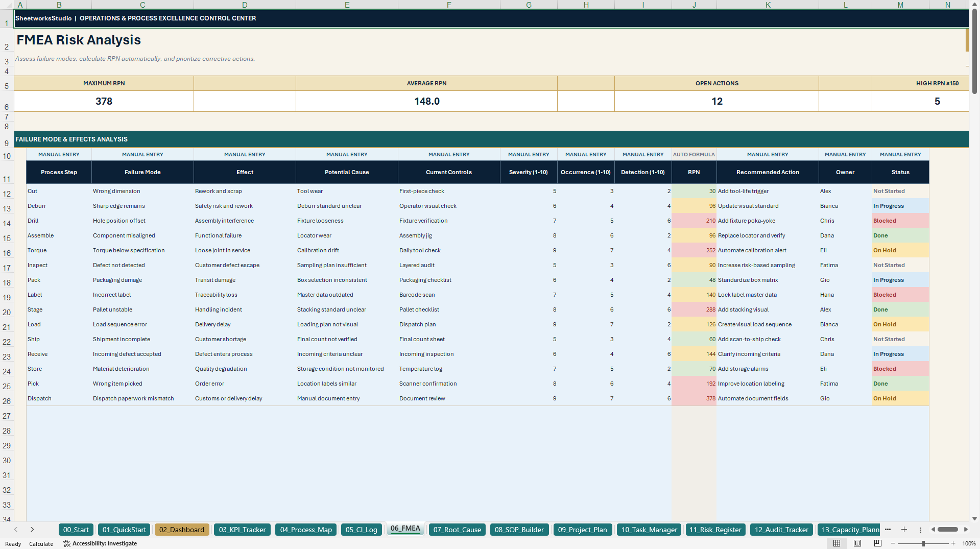Select the AUTO FORMULA label above RPN
The height and width of the screenshot is (549, 980).
coord(694,154)
